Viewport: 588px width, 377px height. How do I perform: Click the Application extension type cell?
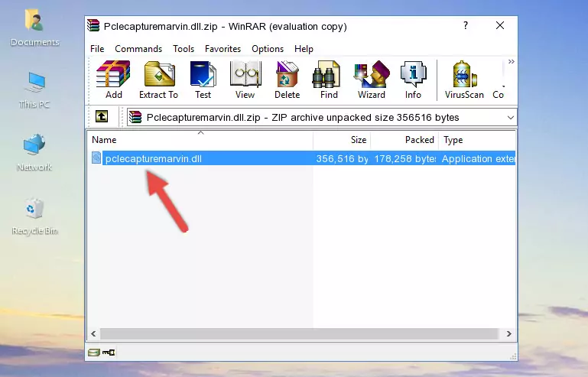point(479,159)
